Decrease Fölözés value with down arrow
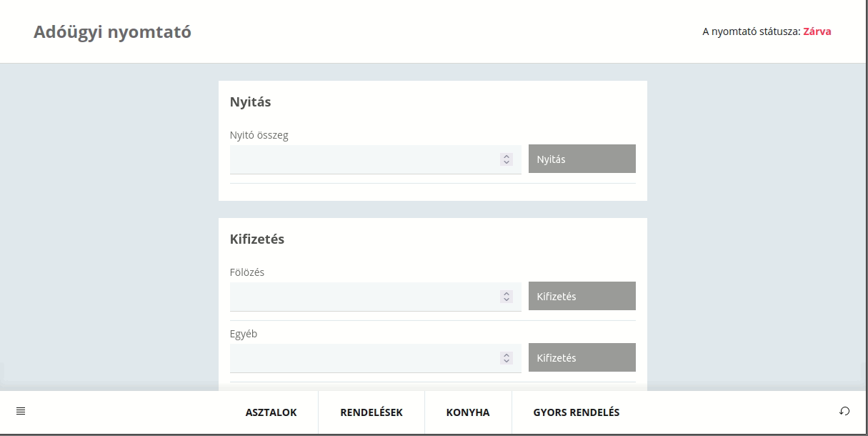The width and height of the screenshot is (868, 436). tap(507, 299)
